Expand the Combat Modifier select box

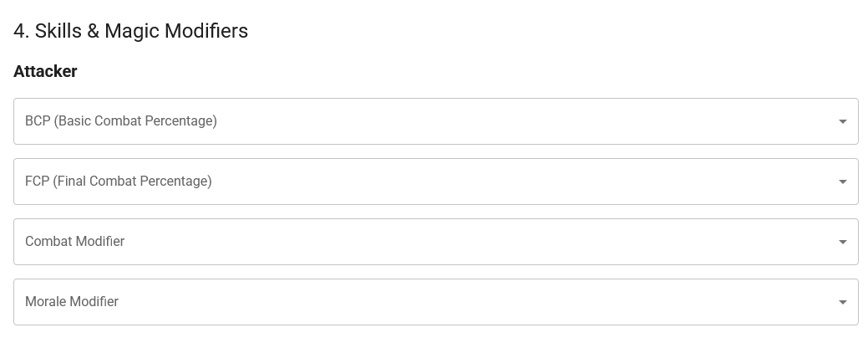[434, 242]
